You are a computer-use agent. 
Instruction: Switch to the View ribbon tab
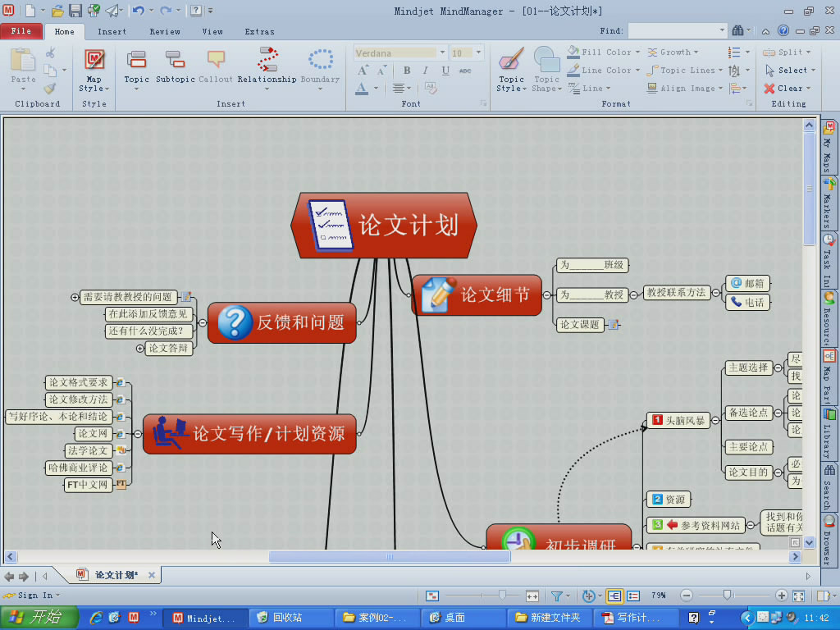click(x=212, y=32)
